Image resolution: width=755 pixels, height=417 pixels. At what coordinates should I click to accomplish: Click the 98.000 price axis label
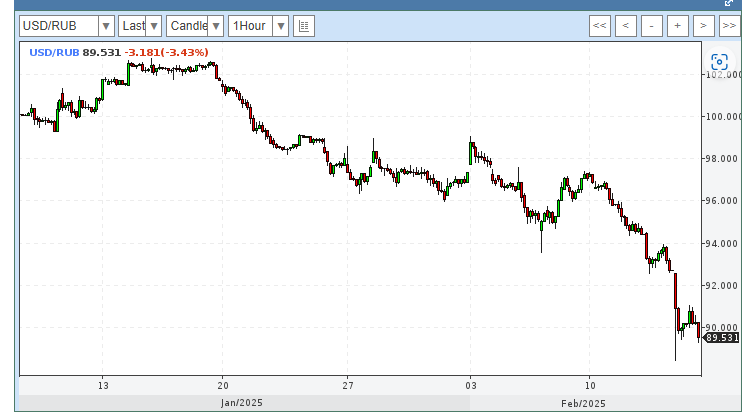tap(721, 158)
